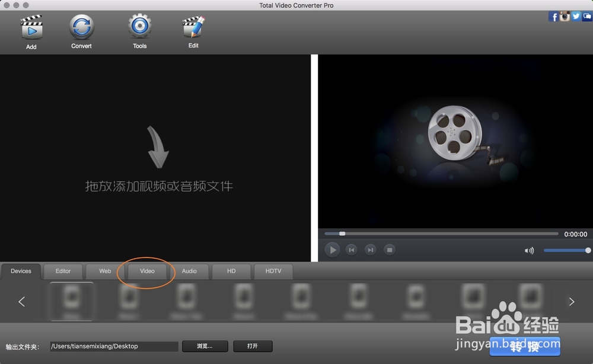Open the Edit clapperboard pencil icon
The image size is (593, 364).
[193, 27]
